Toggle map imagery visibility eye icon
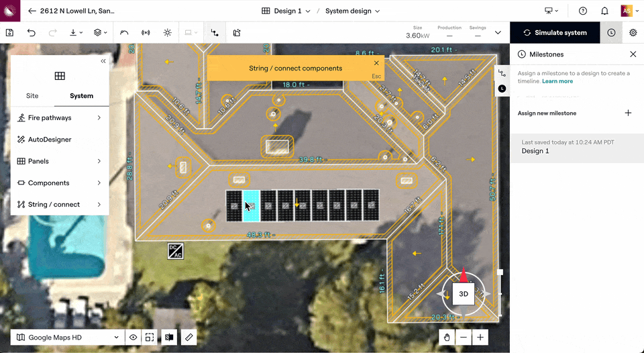Image resolution: width=644 pixels, height=353 pixels. [x=133, y=337]
